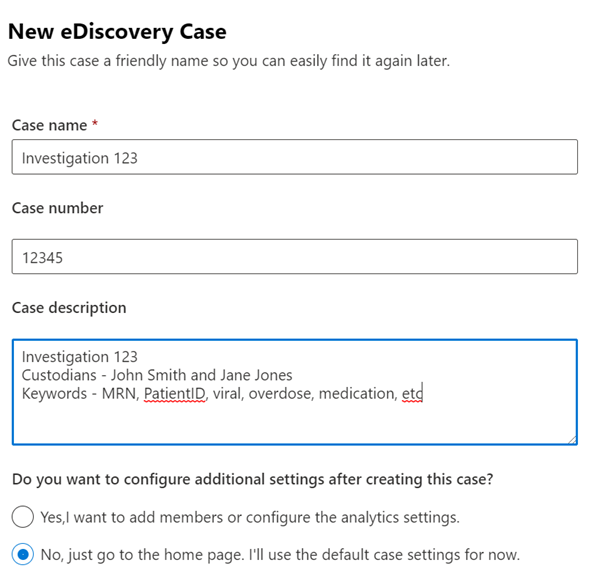Click 'Investigation 123' on the description's first line

80,357
